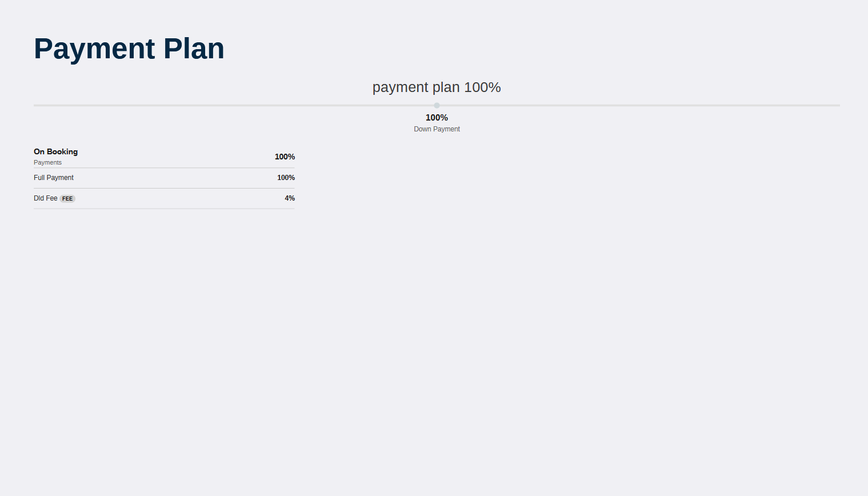The height and width of the screenshot is (496, 868).
Task: Select the payment plan 100% title
Action: coord(437,87)
